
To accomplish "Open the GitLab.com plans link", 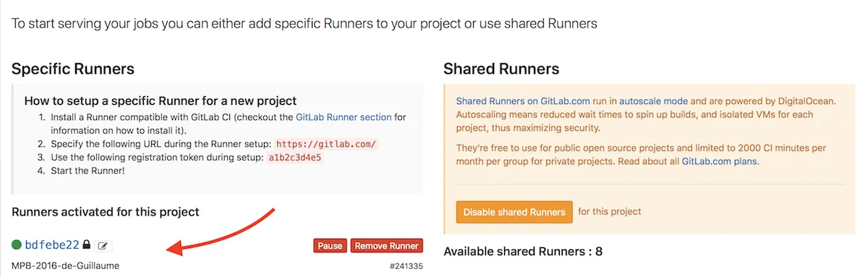I will click(x=720, y=161).
